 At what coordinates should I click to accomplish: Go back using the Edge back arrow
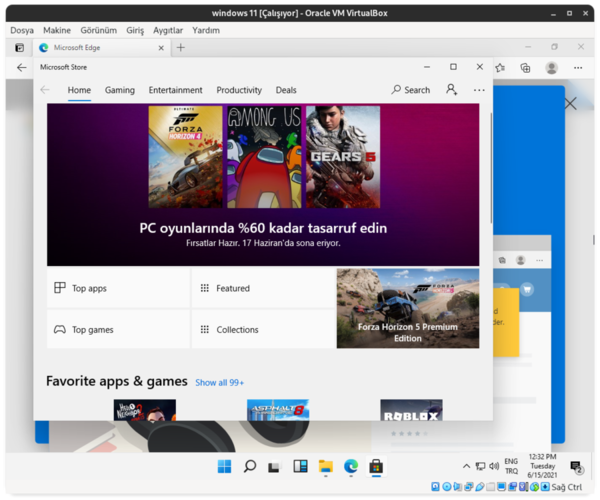coord(22,68)
